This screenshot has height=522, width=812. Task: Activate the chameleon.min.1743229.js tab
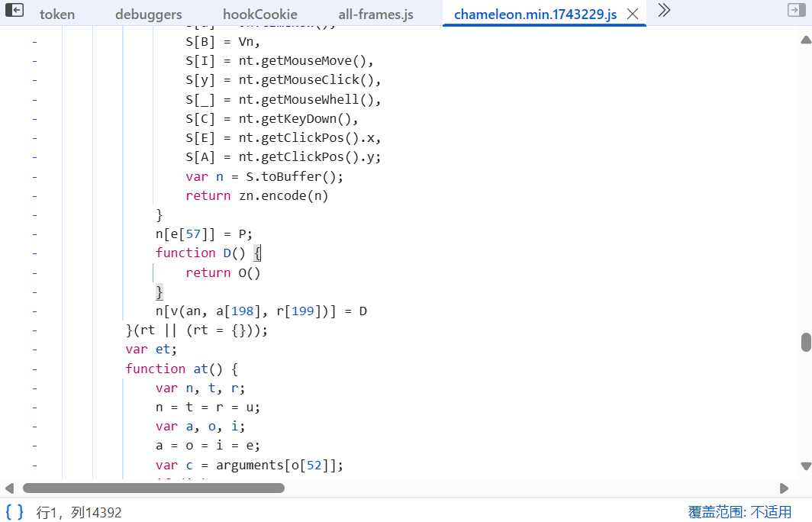click(534, 14)
